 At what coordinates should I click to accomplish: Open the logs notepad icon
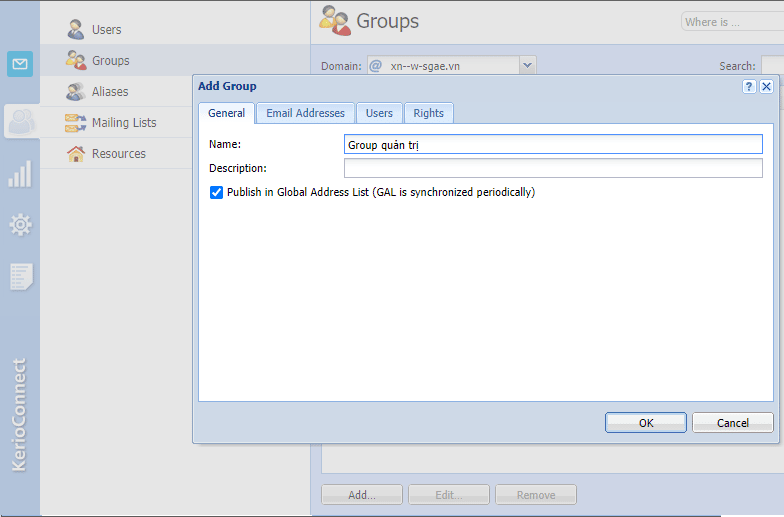pos(21,276)
